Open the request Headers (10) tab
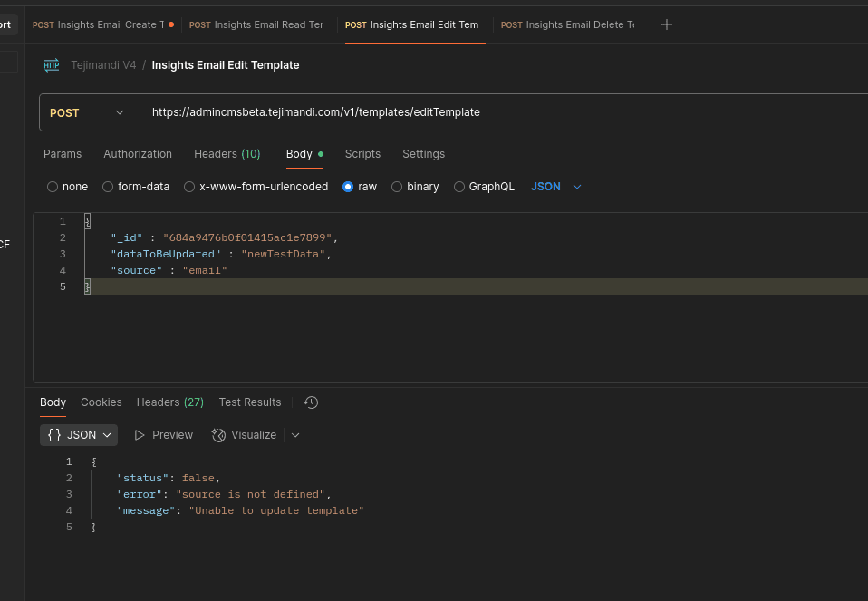This screenshot has height=601, width=868. [x=227, y=154]
